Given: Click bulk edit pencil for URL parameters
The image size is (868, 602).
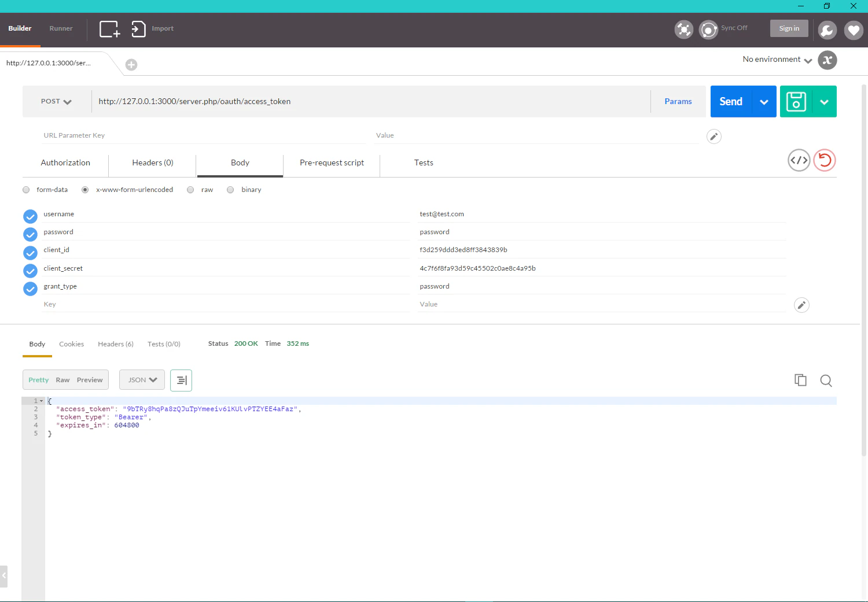Looking at the screenshot, I should [x=714, y=136].
